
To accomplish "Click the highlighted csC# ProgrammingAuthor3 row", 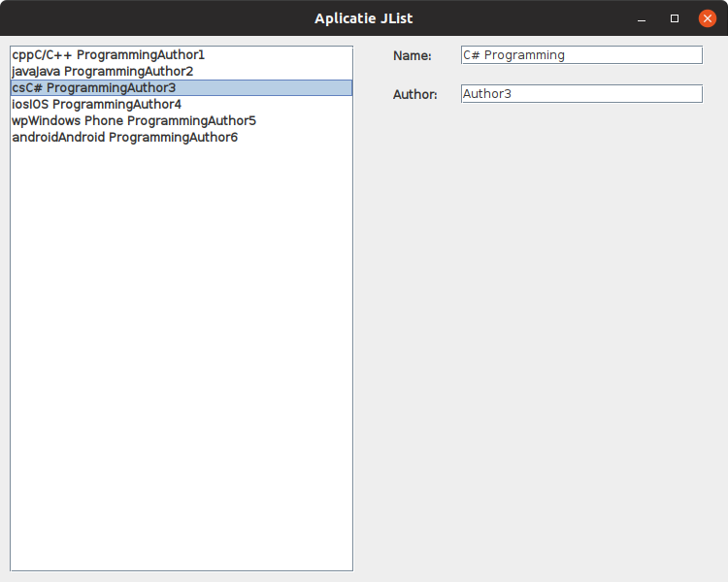I will point(94,88).
